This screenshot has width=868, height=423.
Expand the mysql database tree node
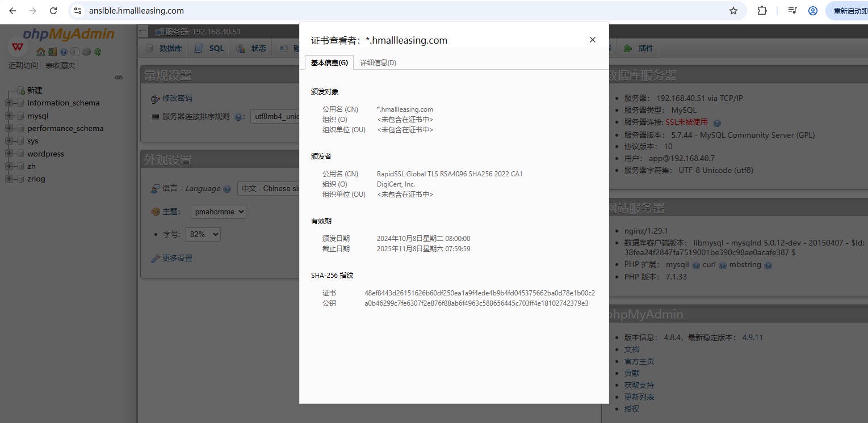(x=9, y=116)
